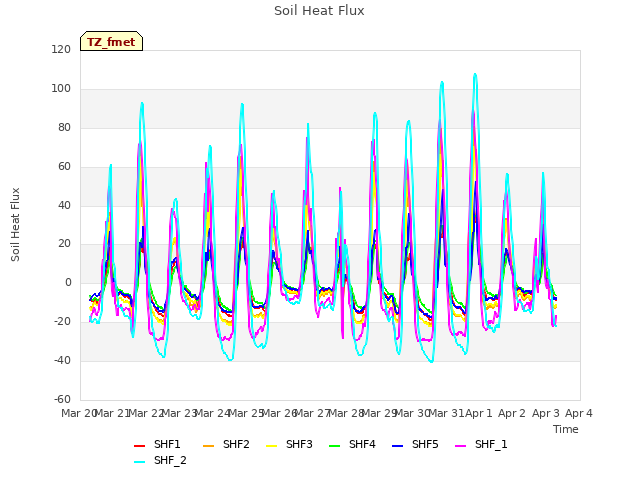Click the 0 y-axis tick label
Screen dimensions: 640x480
(68, 282)
